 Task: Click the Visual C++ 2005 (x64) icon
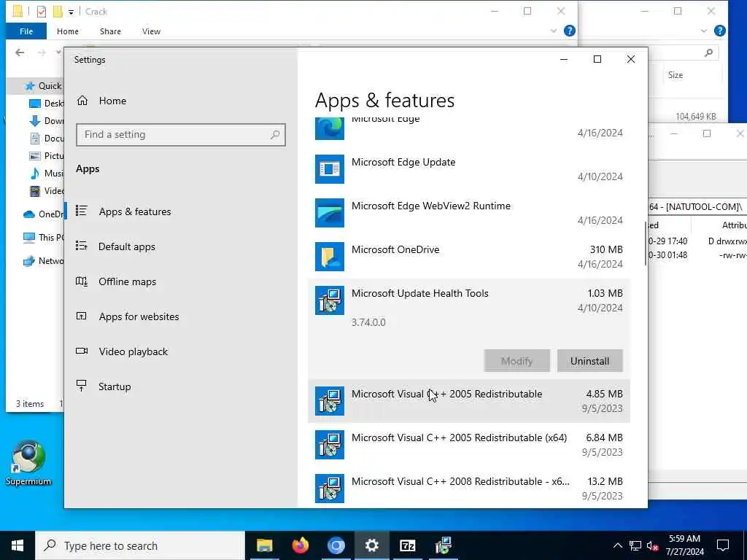coord(329,445)
